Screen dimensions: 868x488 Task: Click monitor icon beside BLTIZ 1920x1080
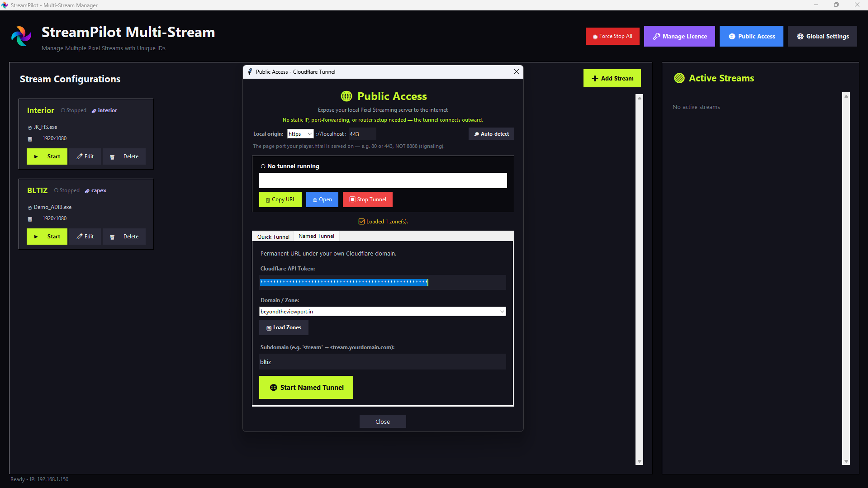30,219
